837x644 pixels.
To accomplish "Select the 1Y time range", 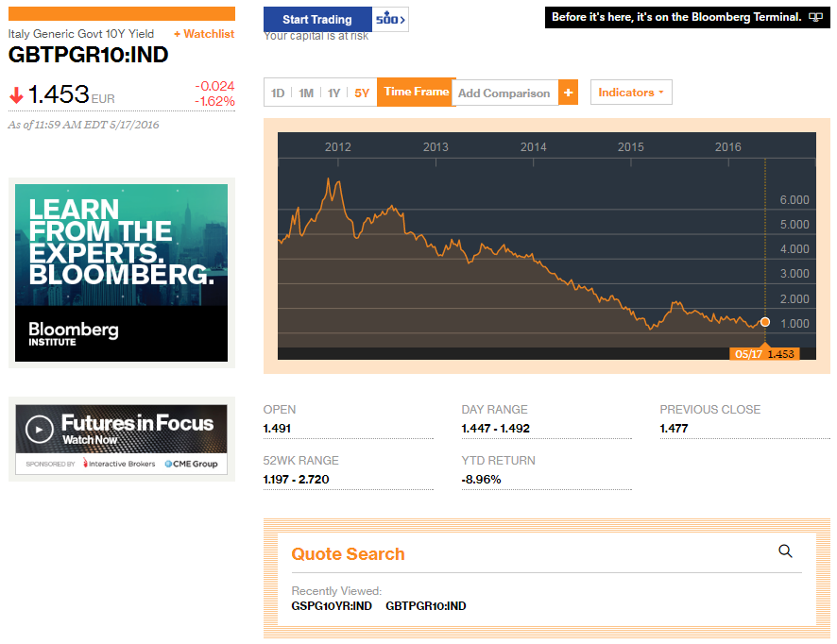I will click(x=333, y=93).
